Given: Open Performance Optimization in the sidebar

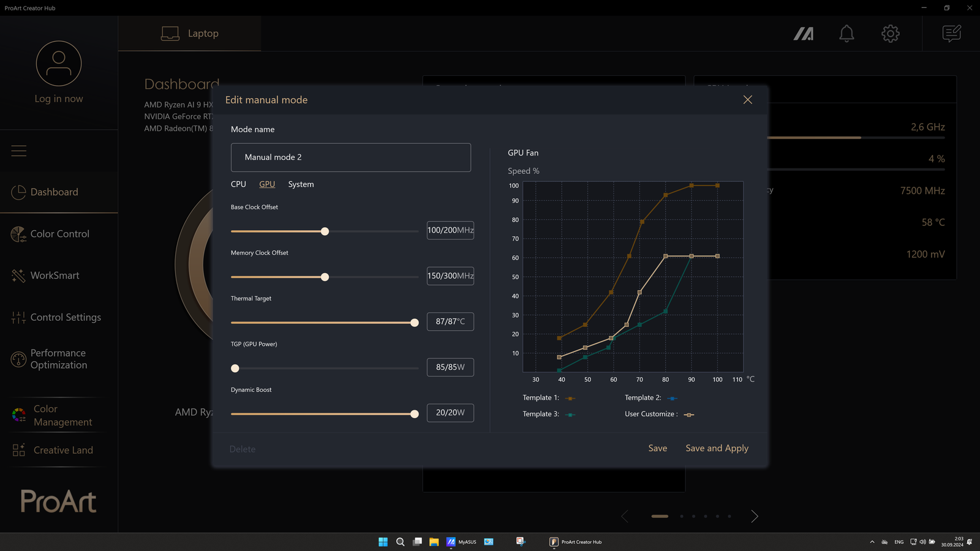Looking at the screenshot, I should coord(59,359).
